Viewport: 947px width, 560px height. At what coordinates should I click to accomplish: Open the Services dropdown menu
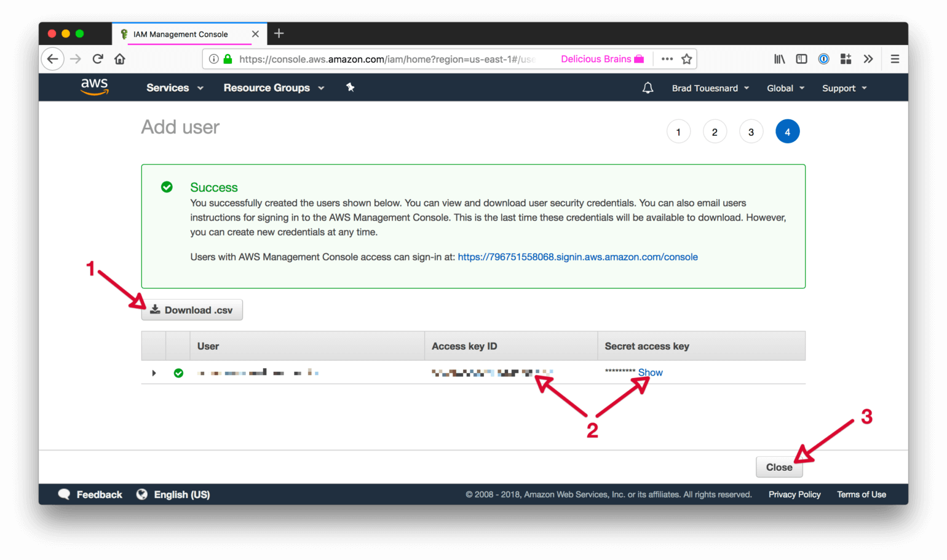174,88
